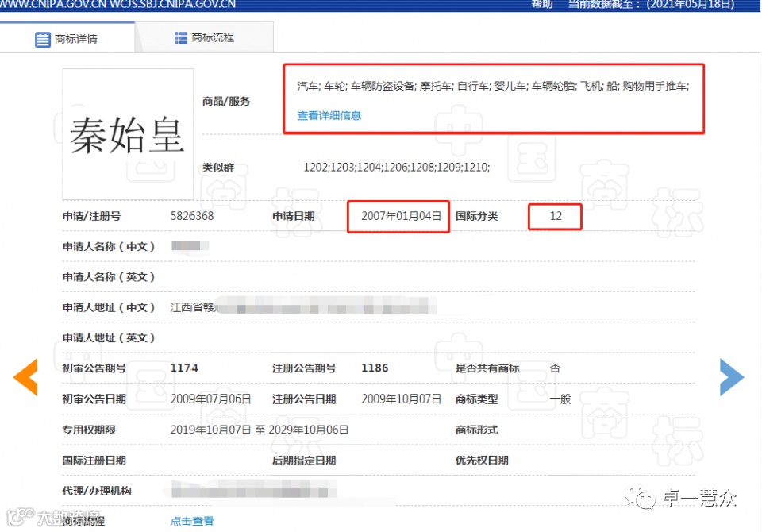
Task: Click the data cutoff date 2021年05月18日
Action: pyautogui.click(x=690, y=5)
